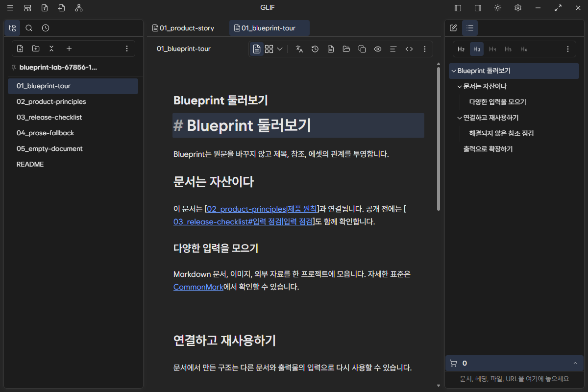Click the cart icon with count 0
Image resolution: width=588 pixels, height=392 pixels.
(x=453, y=363)
